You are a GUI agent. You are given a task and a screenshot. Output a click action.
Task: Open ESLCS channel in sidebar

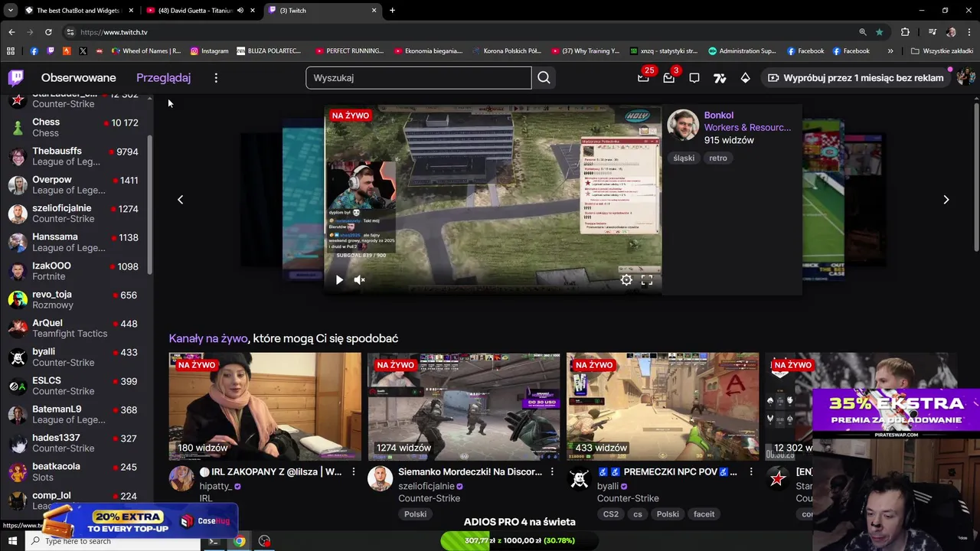(77, 386)
